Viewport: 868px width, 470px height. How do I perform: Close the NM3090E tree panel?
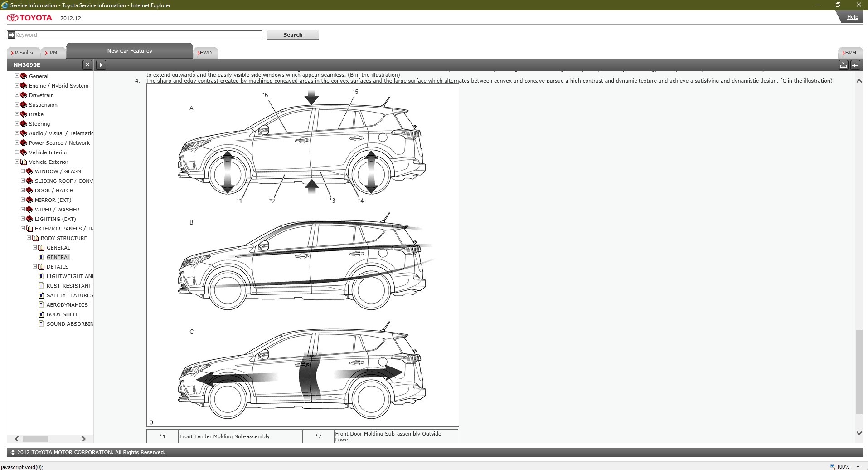(87, 65)
